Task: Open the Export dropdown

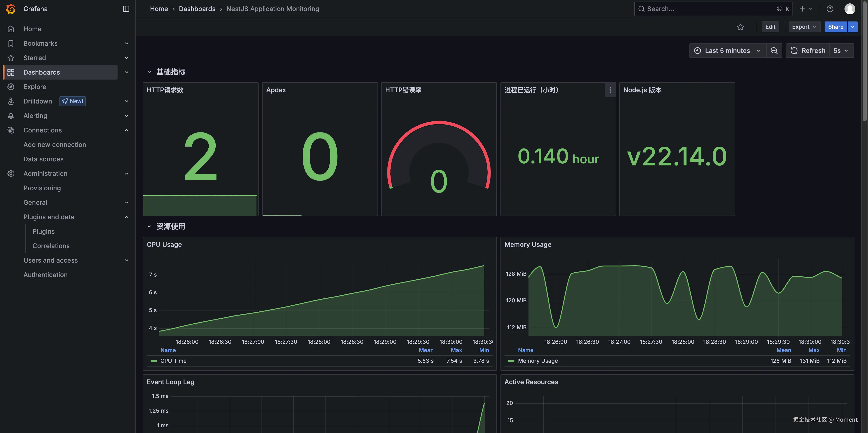Action: 804,27
